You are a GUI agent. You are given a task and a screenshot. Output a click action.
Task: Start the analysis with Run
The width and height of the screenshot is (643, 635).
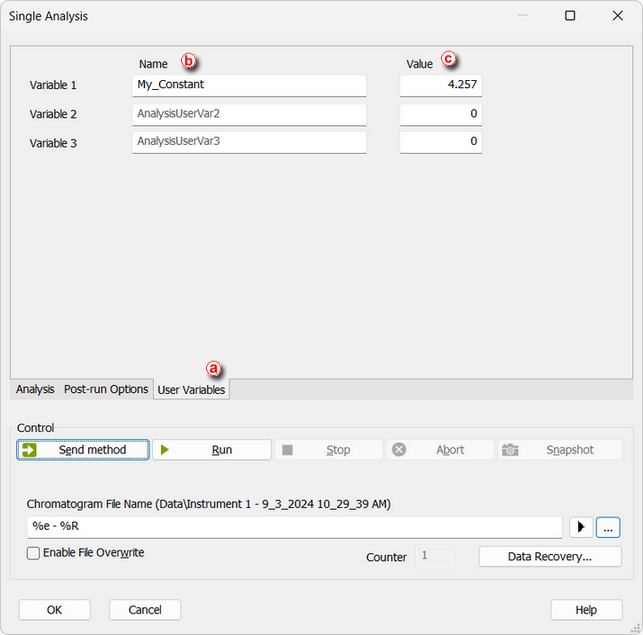point(212,450)
